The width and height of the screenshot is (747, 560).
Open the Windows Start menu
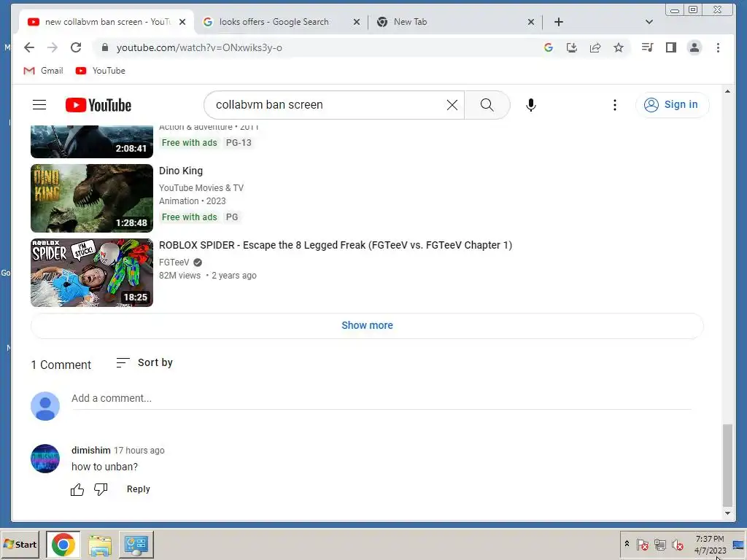tap(20, 544)
